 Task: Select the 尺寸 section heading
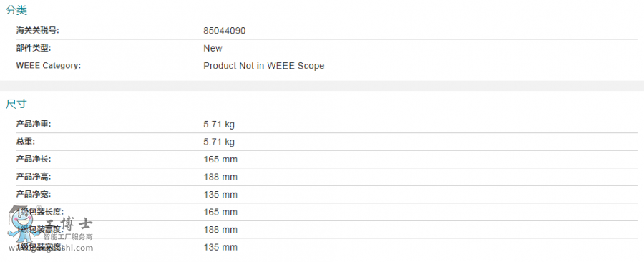16,104
